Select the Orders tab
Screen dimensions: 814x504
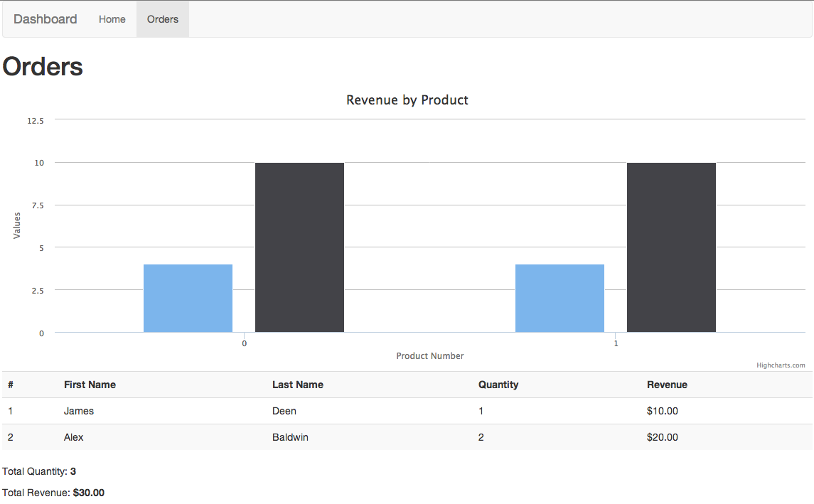(x=162, y=19)
